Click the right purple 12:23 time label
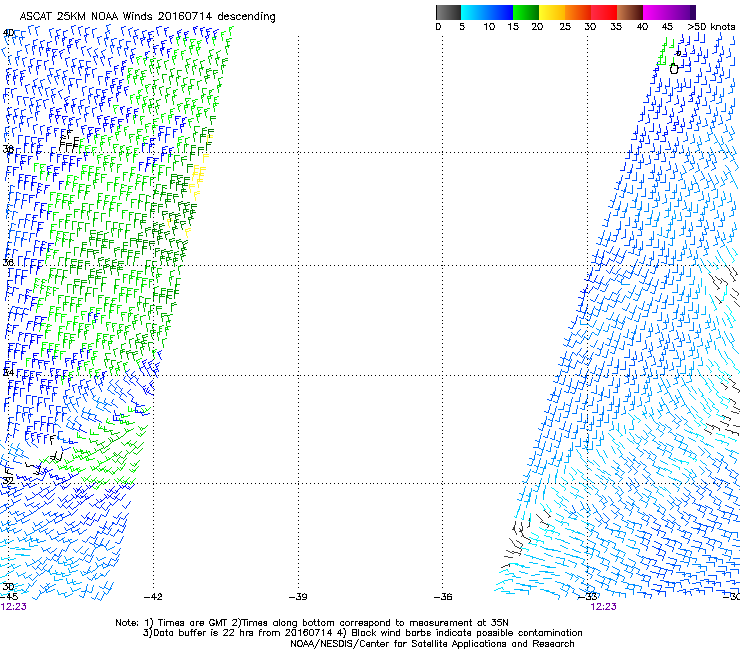740x650 pixels. click(603, 607)
